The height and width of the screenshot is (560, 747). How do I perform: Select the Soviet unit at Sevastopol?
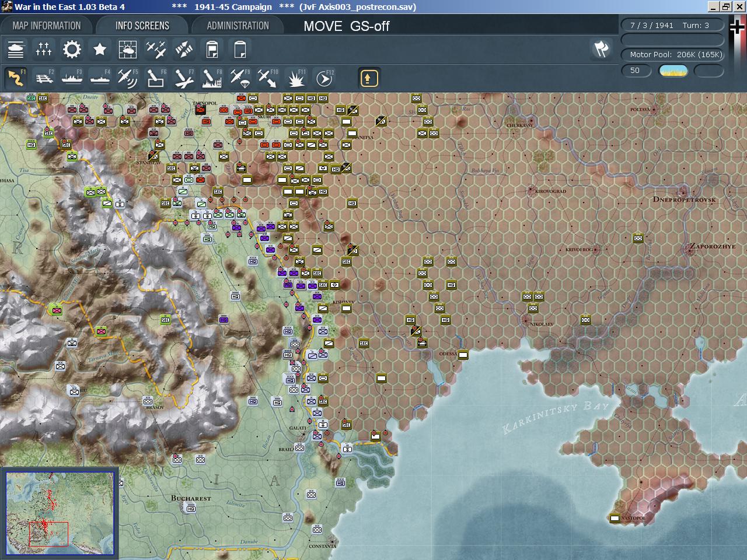615,518
